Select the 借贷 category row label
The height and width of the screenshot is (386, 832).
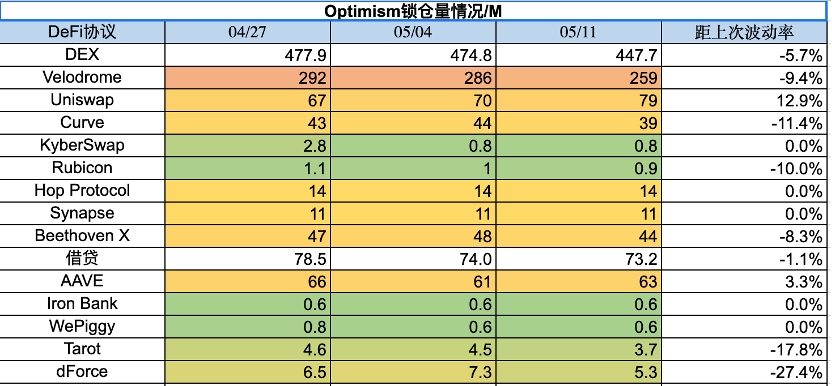tap(82, 259)
